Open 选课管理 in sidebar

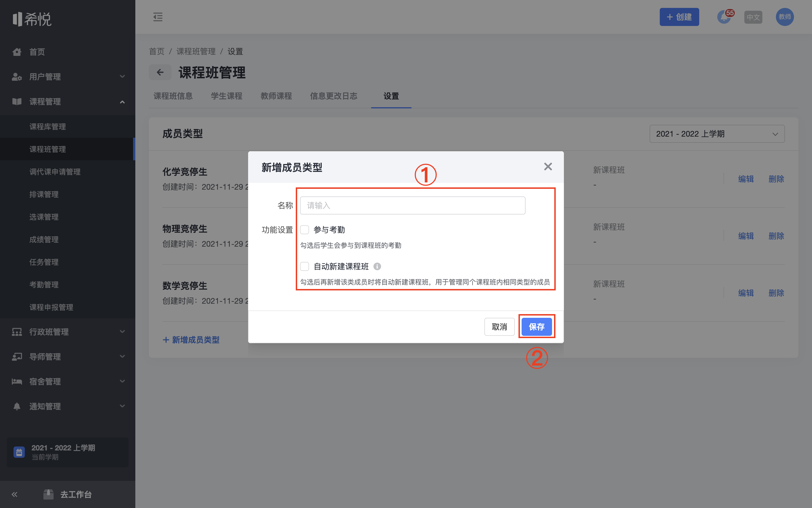click(67, 217)
